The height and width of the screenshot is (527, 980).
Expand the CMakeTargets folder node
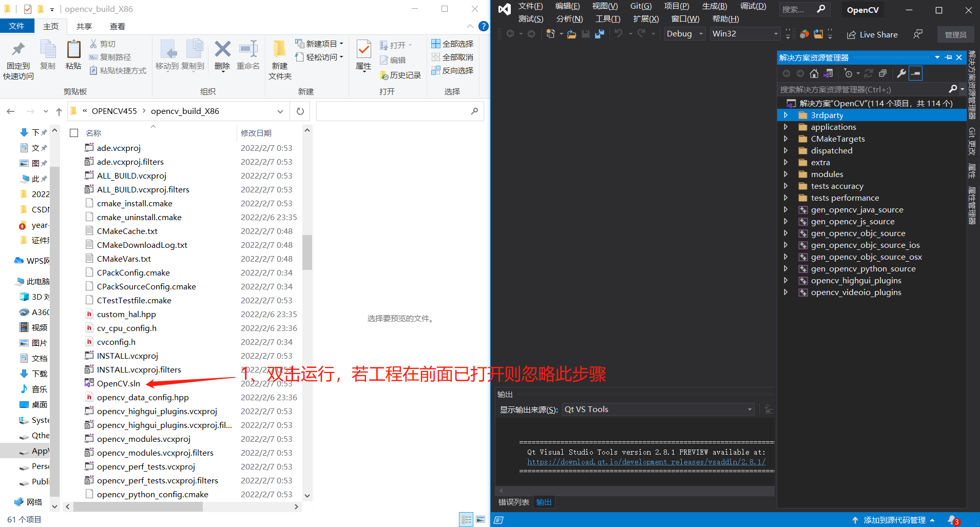[785, 139]
